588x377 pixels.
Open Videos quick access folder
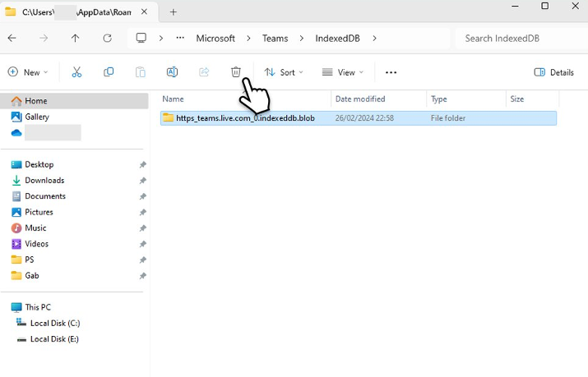(36, 244)
